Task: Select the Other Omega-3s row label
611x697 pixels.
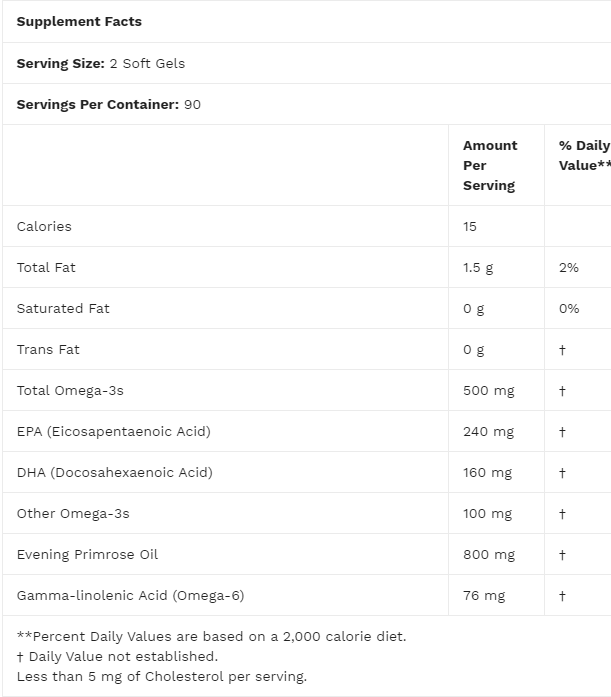Action: tap(73, 513)
